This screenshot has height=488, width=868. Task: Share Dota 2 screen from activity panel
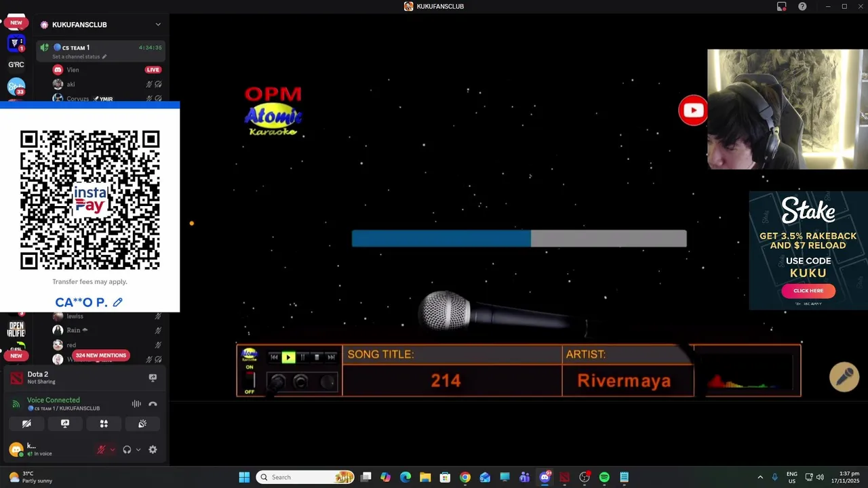(153, 378)
